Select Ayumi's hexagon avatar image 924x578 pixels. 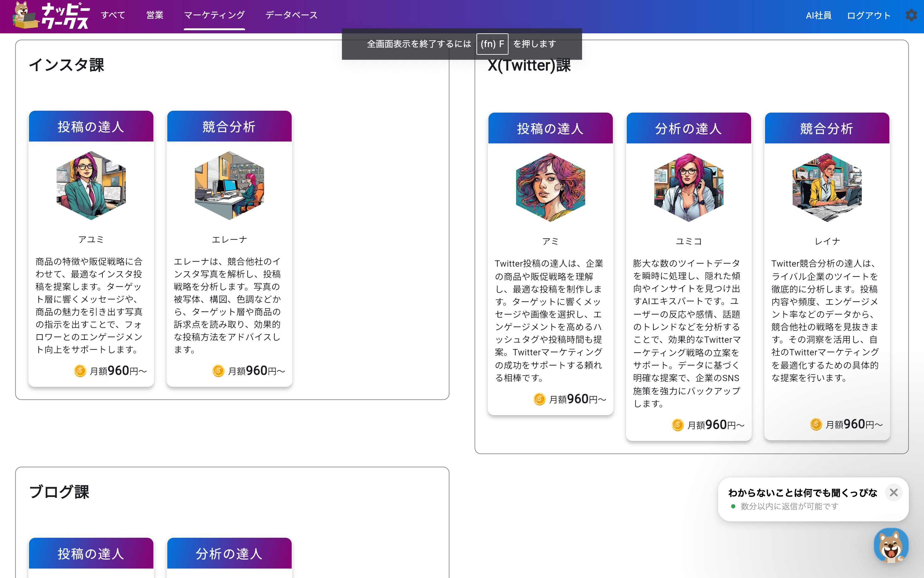91,186
